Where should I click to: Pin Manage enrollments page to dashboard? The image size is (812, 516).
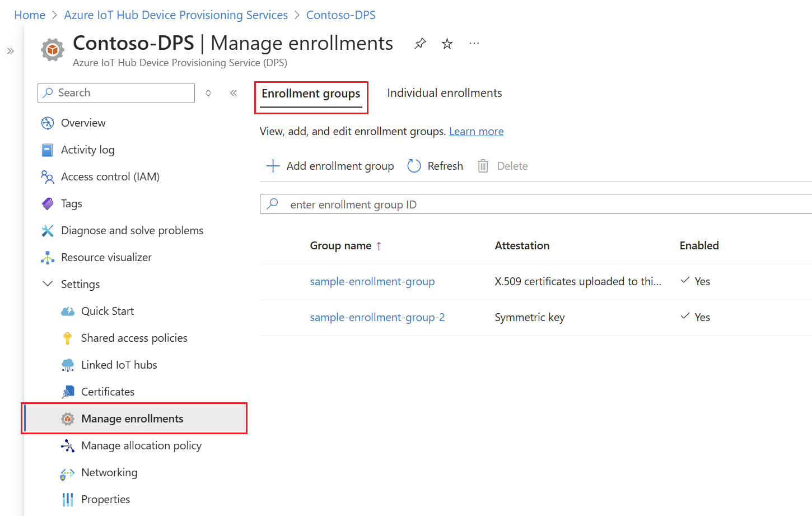tap(419, 43)
